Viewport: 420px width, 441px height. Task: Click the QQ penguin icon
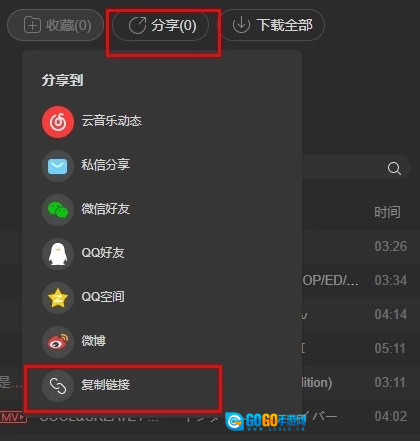tap(58, 254)
